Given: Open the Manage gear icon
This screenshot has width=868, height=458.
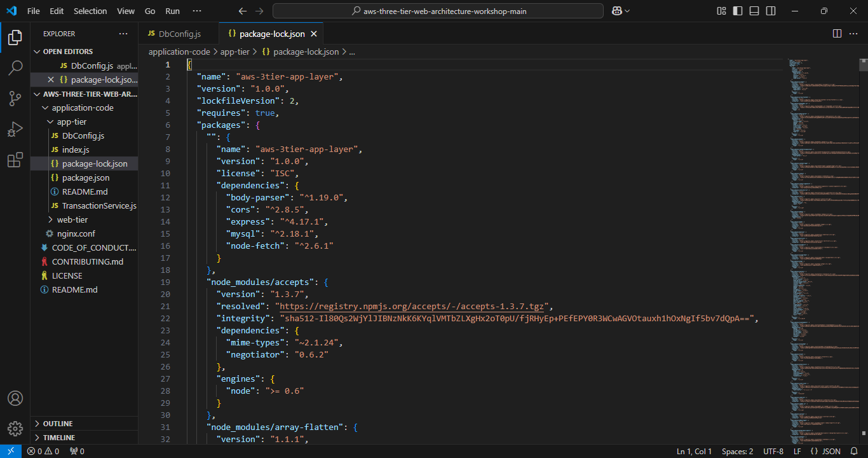Looking at the screenshot, I should tap(15, 428).
